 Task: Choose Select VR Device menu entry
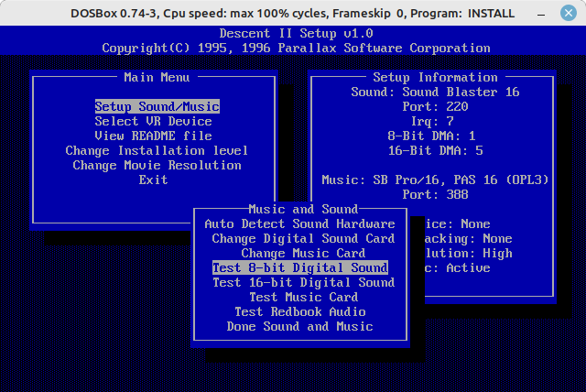153,121
